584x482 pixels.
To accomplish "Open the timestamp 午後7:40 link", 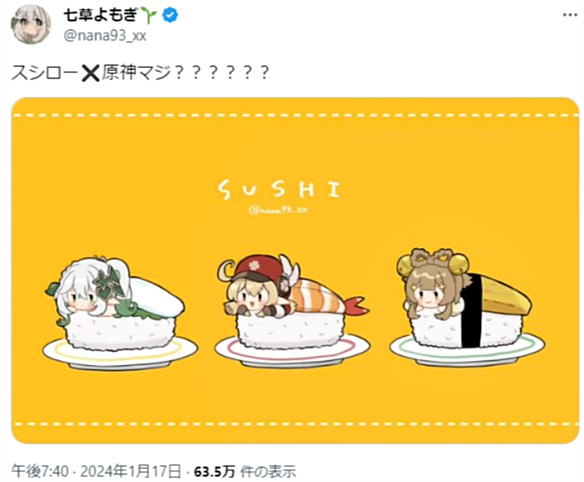I will point(39,472).
